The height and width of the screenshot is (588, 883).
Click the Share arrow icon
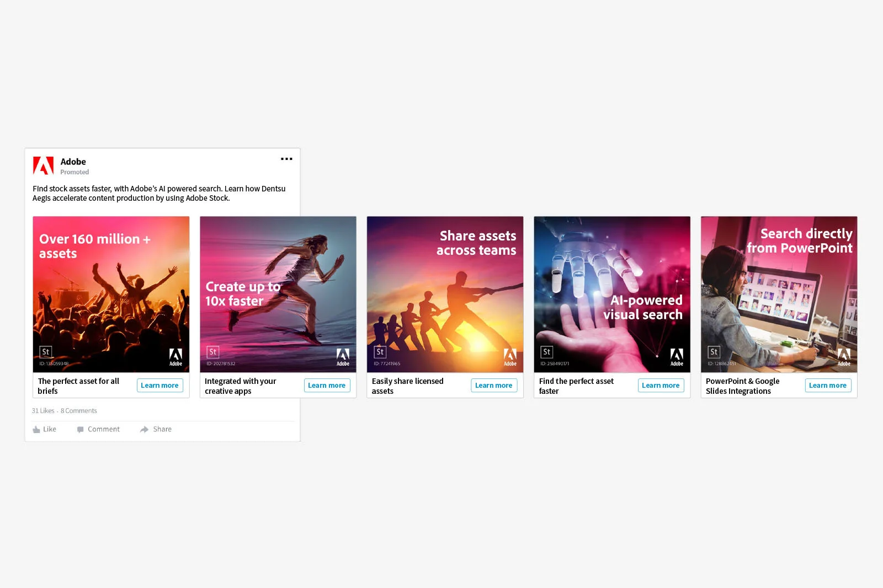(144, 430)
